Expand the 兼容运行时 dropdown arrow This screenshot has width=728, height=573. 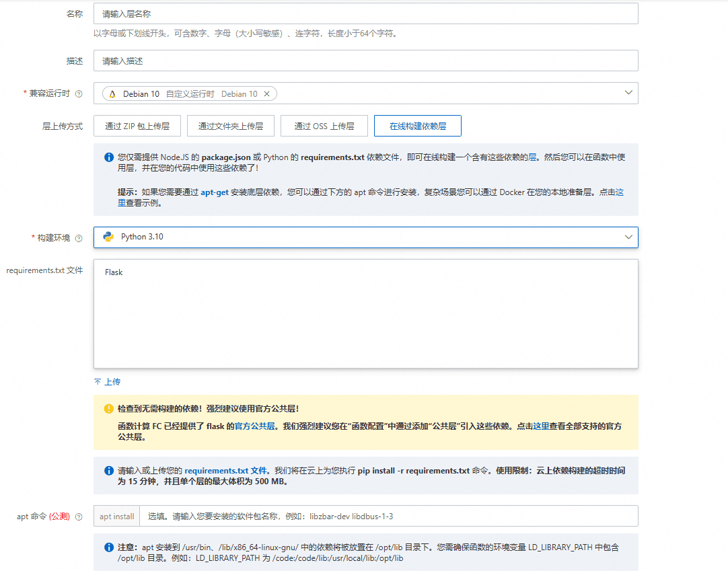pyautogui.click(x=628, y=93)
